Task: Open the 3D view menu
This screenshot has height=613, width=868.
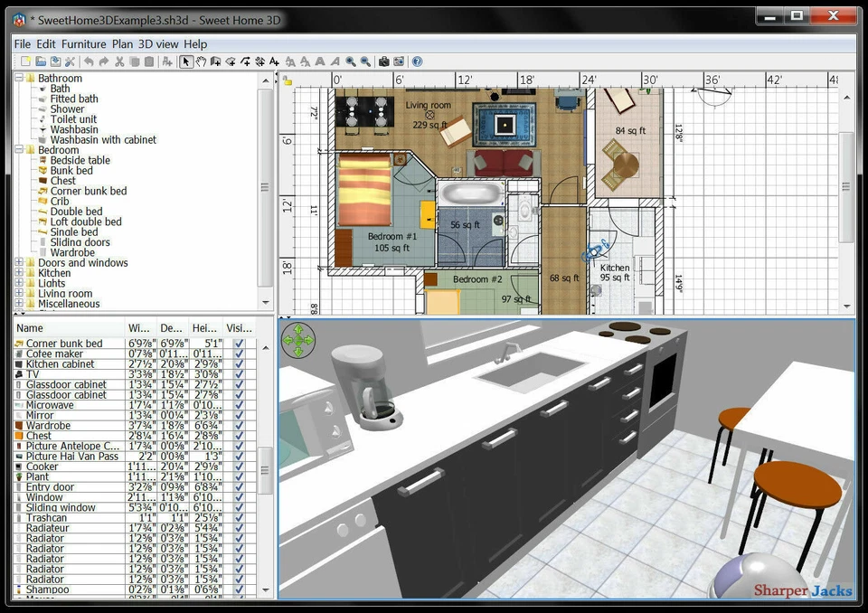Action: click(x=159, y=43)
